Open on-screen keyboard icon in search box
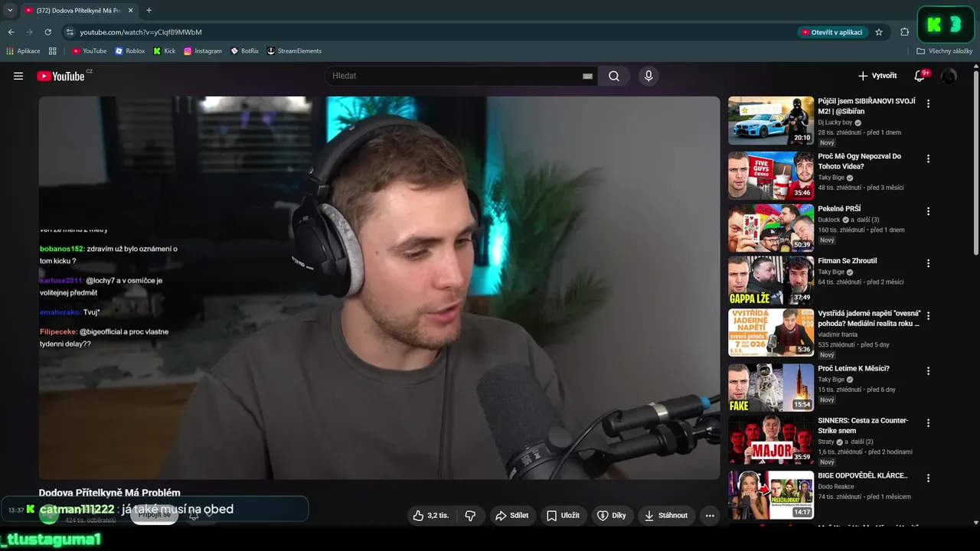This screenshot has height=551, width=980. 587,76
